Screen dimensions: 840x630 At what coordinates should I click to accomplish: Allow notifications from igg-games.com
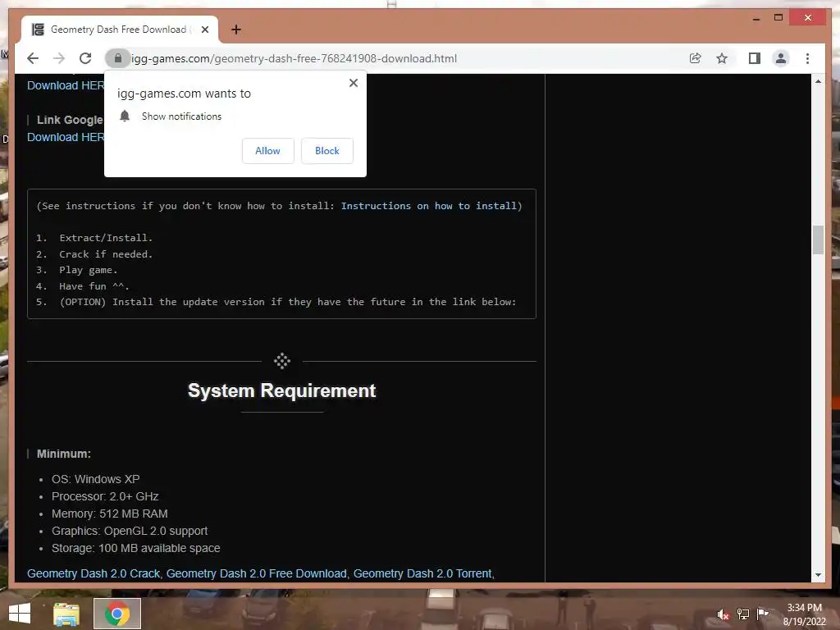pos(268,151)
